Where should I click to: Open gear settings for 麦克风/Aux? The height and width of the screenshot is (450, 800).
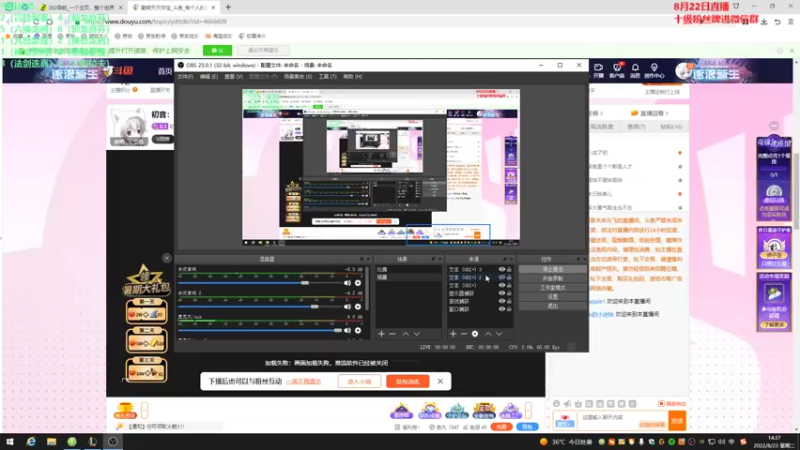pos(358,330)
